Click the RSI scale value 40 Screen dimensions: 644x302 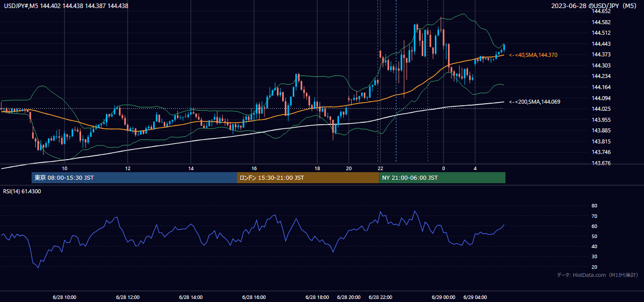tap(594, 246)
